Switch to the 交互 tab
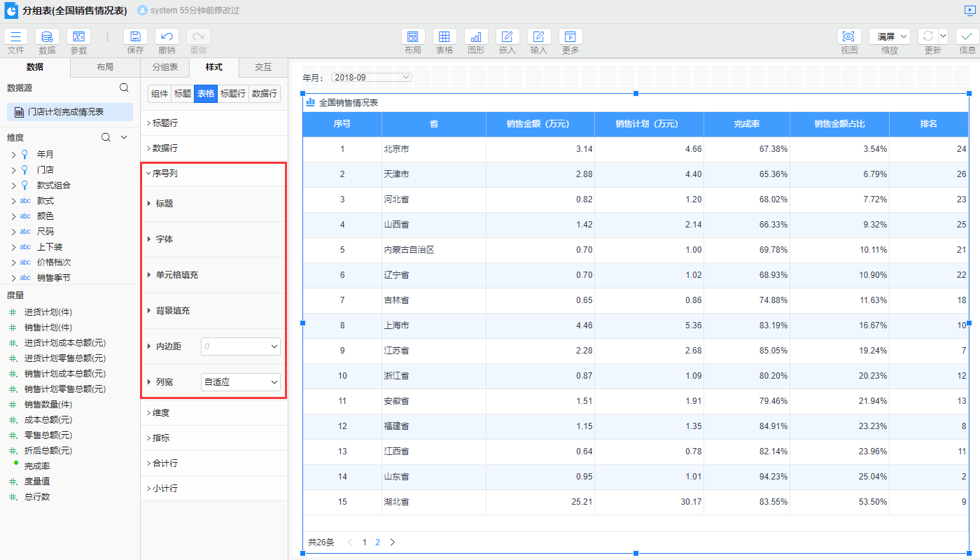 pyautogui.click(x=262, y=67)
